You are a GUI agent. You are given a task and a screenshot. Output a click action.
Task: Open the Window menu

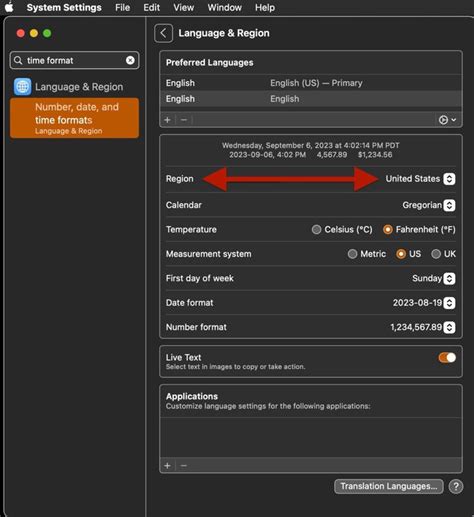click(x=224, y=7)
